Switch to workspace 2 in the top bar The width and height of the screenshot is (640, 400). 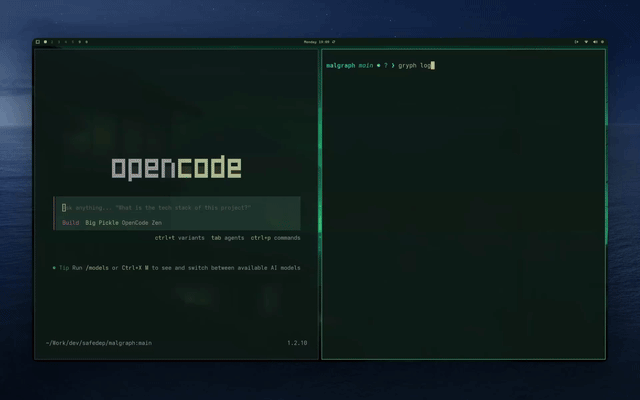[52, 42]
